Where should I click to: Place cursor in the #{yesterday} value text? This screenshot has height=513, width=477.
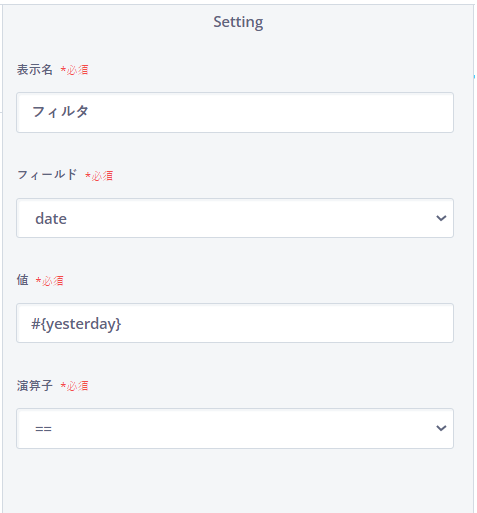pos(76,324)
